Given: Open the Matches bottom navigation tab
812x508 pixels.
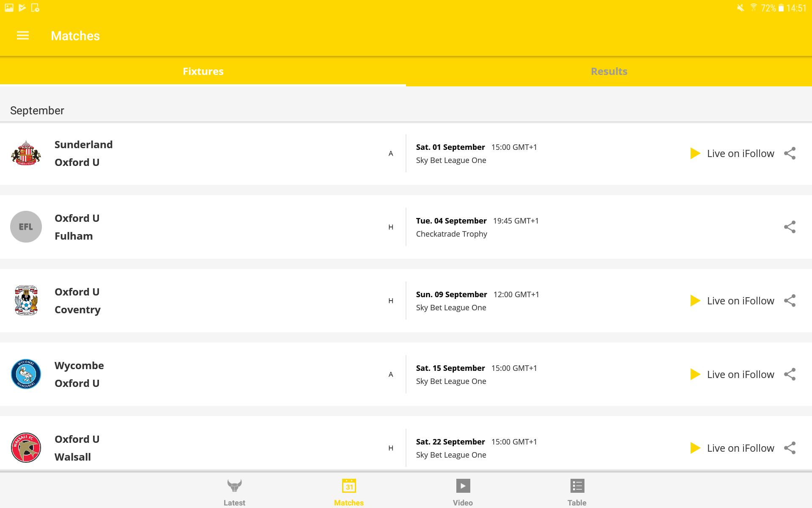Looking at the screenshot, I should (349, 492).
